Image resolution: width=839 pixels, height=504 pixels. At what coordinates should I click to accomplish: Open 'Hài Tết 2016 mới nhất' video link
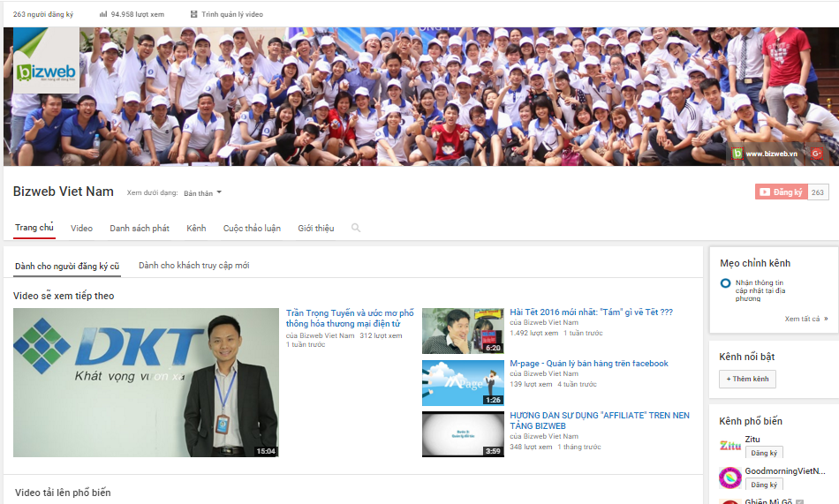tap(591, 312)
